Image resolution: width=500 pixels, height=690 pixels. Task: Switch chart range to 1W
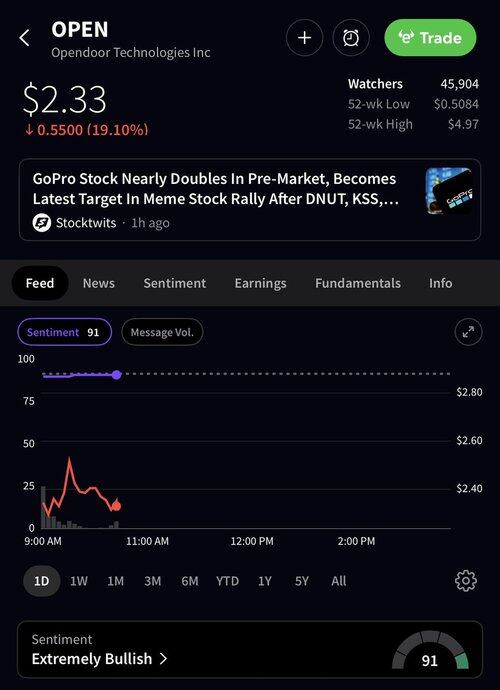pyautogui.click(x=79, y=581)
